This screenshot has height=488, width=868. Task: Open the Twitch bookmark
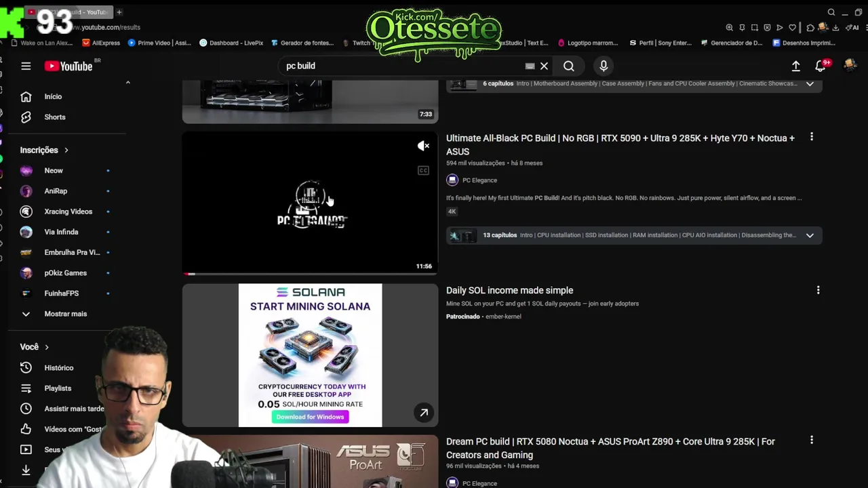pos(357,43)
